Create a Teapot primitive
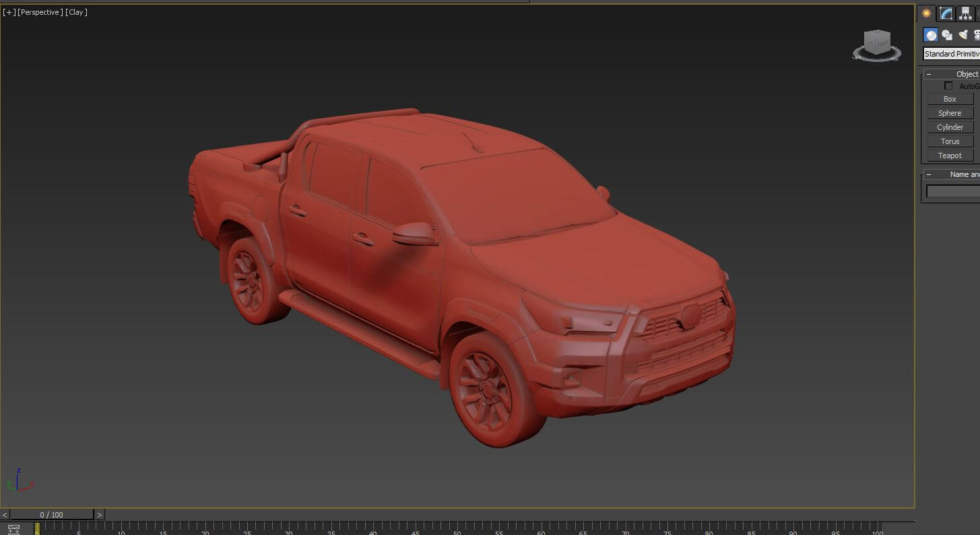 pyautogui.click(x=950, y=155)
